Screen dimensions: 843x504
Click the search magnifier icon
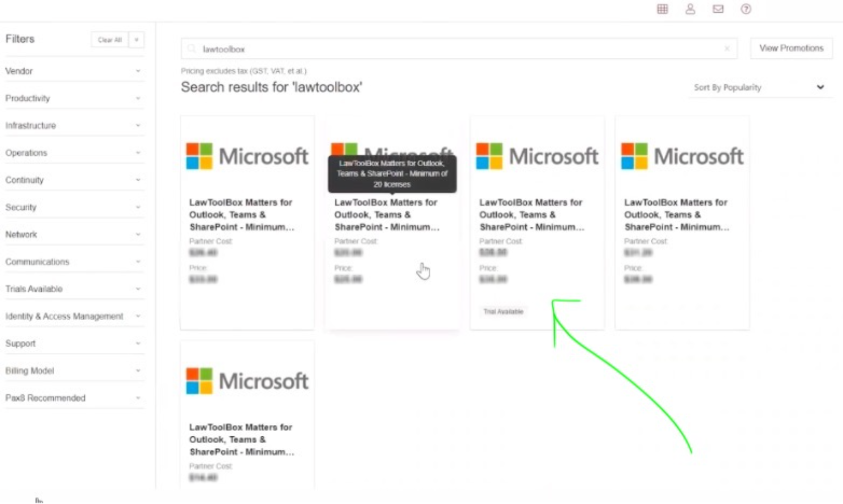[192, 49]
